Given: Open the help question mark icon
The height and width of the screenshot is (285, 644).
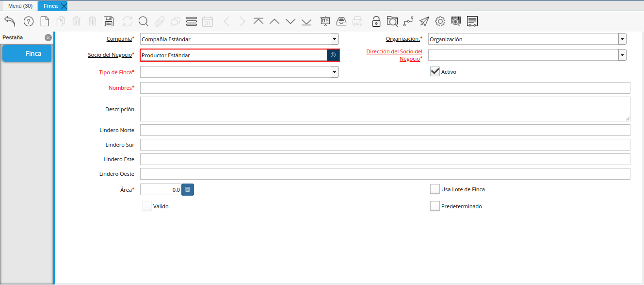Looking at the screenshot, I should [x=29, y=21].
